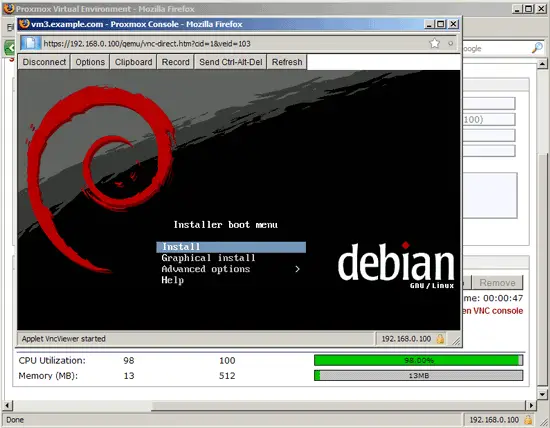Click the 192.168.0.100 console status text
Viewport: 550px width, 428px height.
click(406, 339)
